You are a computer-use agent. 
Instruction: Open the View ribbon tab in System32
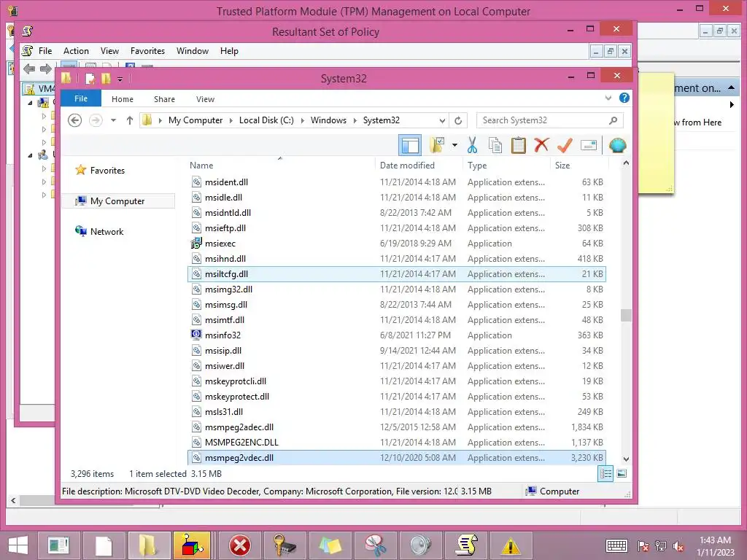205,99
